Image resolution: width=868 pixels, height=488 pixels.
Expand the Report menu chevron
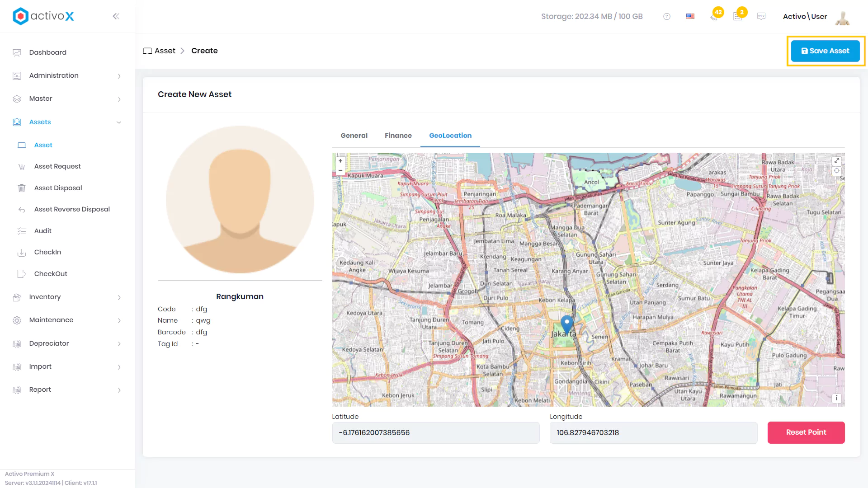(x=119, y=390)
